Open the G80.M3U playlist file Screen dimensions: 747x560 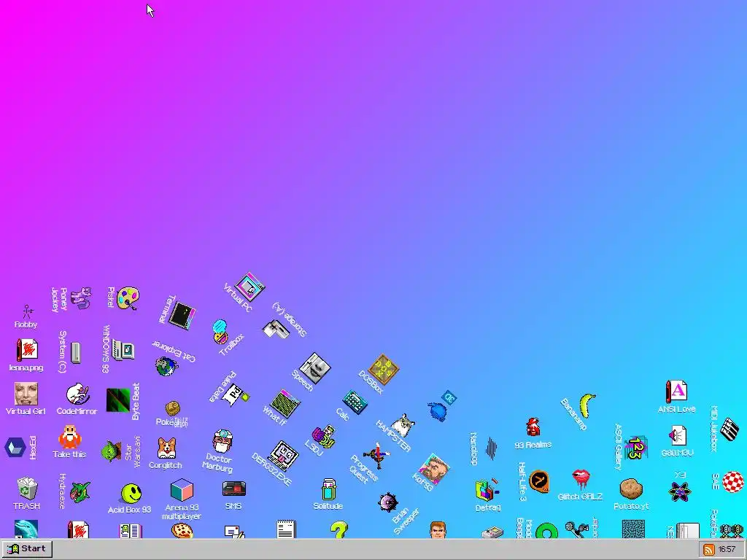(x=678, y=436)
